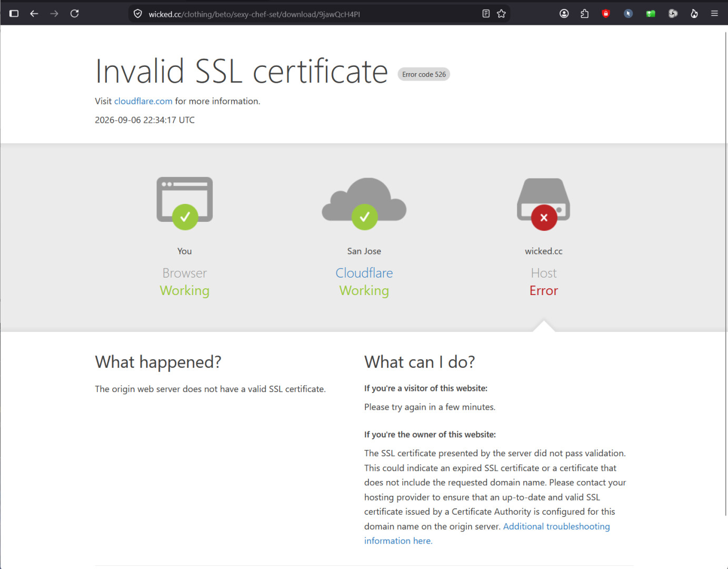This screenshot has width=728, height=569.
Task: Open the tracking protection shield
Action: point(138,14)
